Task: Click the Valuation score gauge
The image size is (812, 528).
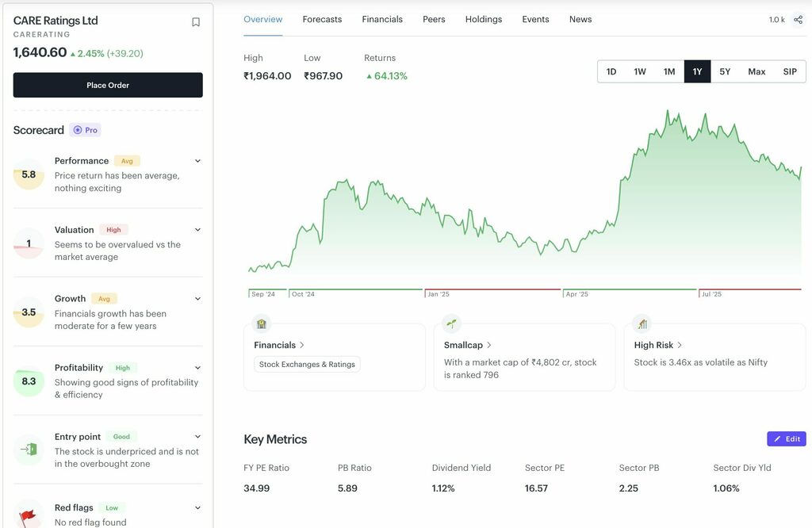Action: tap(29, 243)
